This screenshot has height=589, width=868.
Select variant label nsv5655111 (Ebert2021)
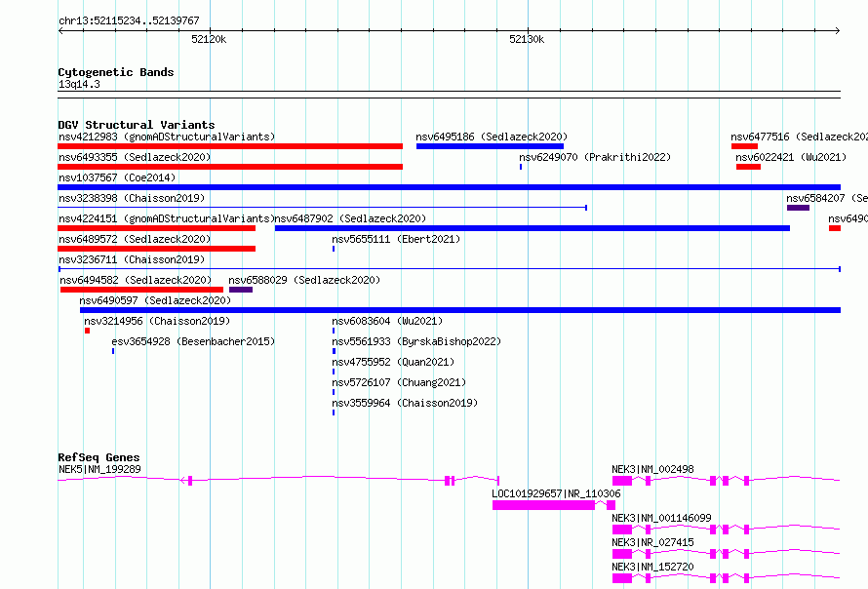396,239
